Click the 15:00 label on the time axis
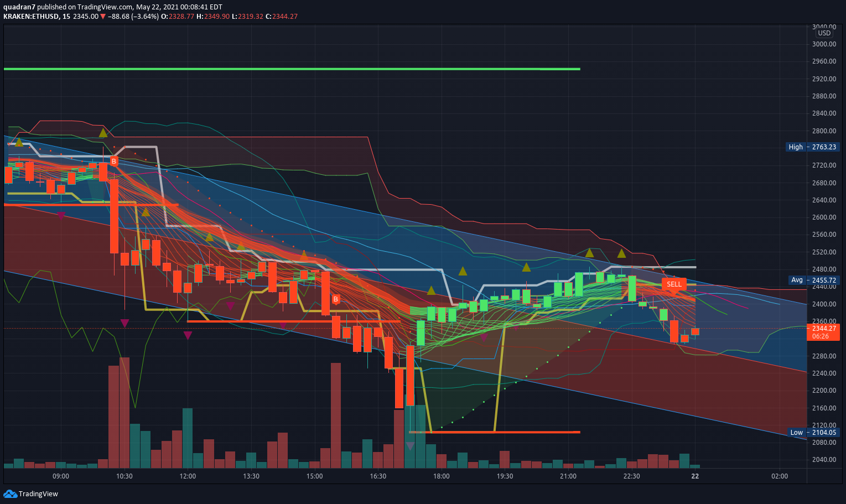 click(314, 476)
